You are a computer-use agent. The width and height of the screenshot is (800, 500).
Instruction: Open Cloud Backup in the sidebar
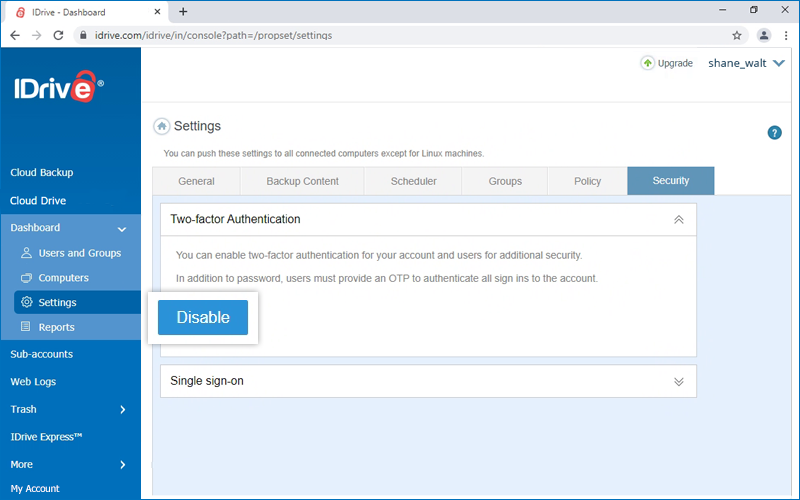coord(42,172)
